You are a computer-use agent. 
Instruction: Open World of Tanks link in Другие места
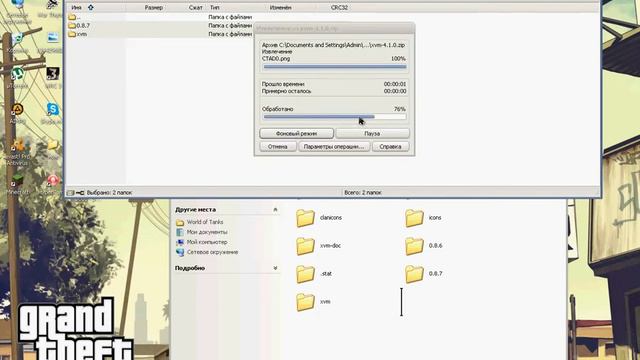click(x=205, y=222)
